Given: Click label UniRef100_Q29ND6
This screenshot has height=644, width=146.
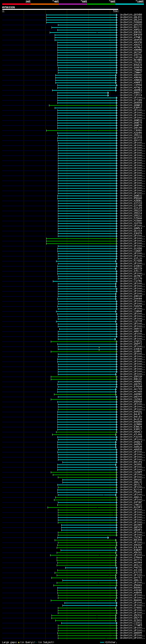Looking at the screenshot, I should (131, 424).
